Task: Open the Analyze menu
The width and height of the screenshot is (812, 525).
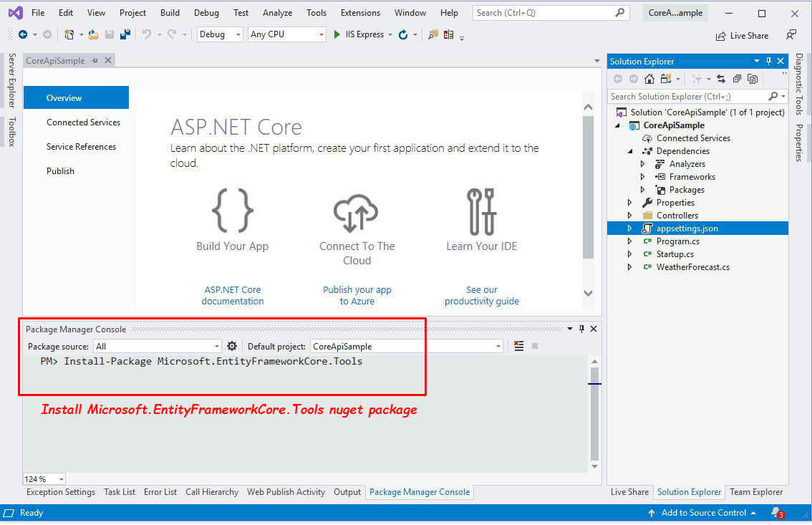Action: 278,12
